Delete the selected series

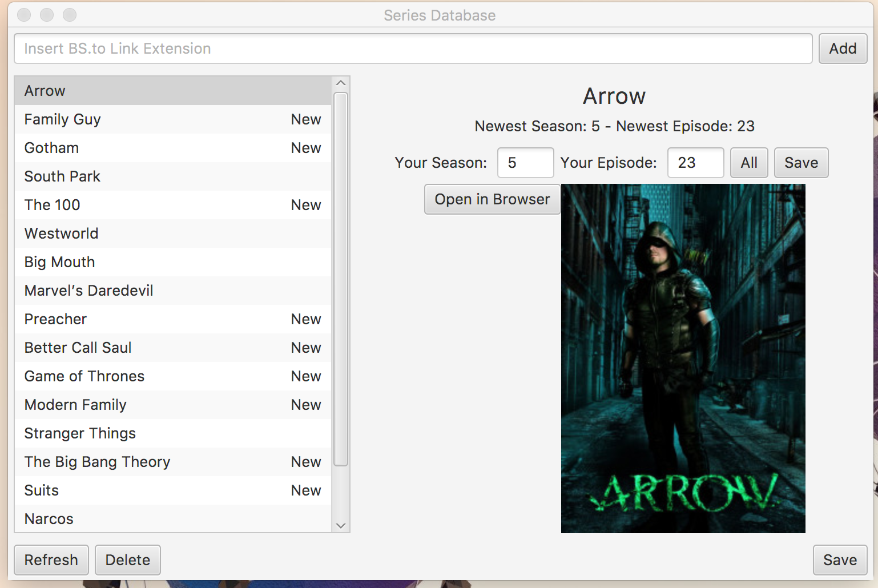pyautogui.click(x=128, y=560)
